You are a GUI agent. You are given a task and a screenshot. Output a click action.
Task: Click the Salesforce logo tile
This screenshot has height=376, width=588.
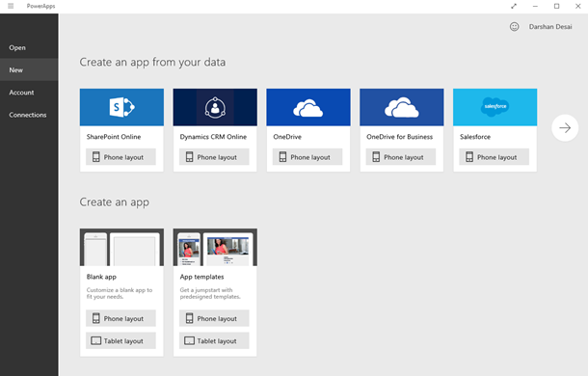pos(495,107)
